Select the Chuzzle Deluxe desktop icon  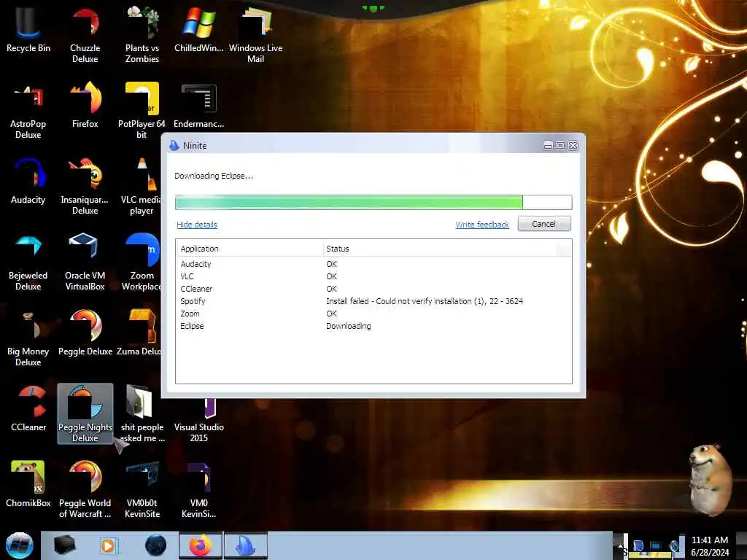85,35
